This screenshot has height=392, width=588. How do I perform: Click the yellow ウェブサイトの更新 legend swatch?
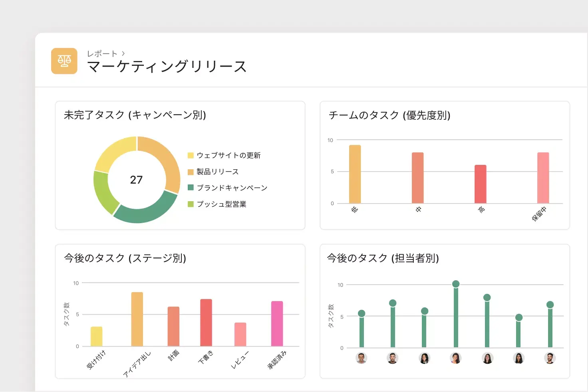[x=190, y=155]
